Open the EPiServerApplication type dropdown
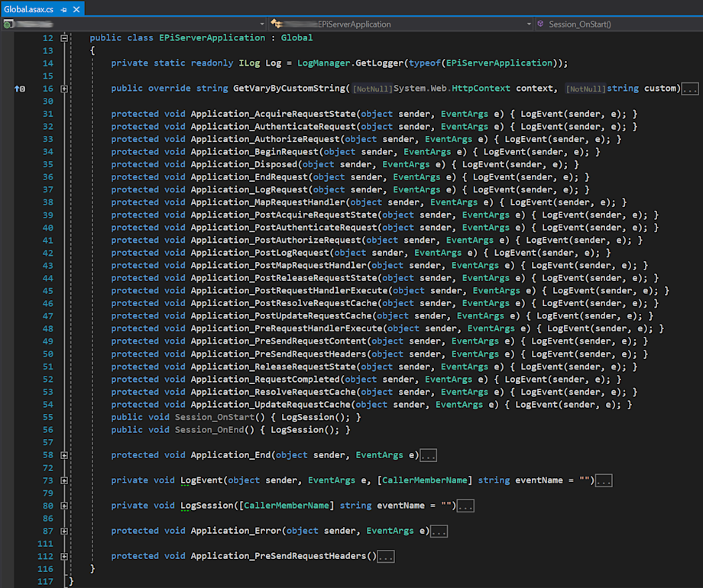The image size is (703, 588). (x=529, y=24)
